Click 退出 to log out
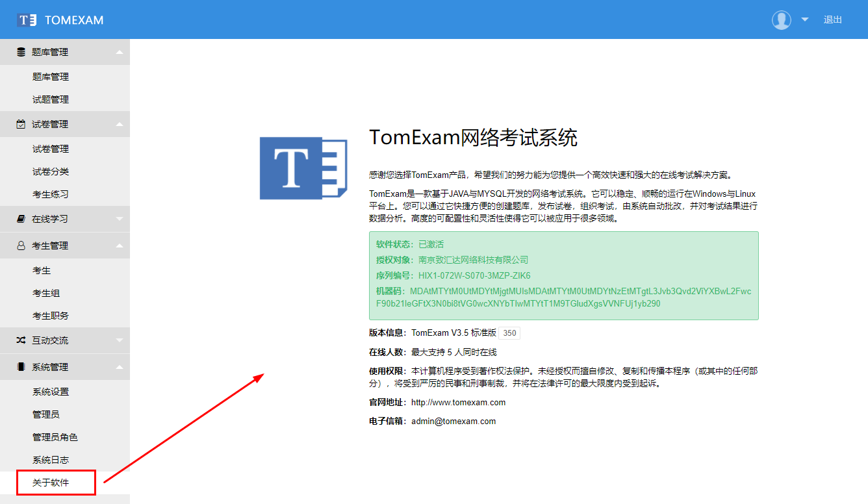Image resolution: width=868 pixels, height=504 pixels. (x=832, y=19)
